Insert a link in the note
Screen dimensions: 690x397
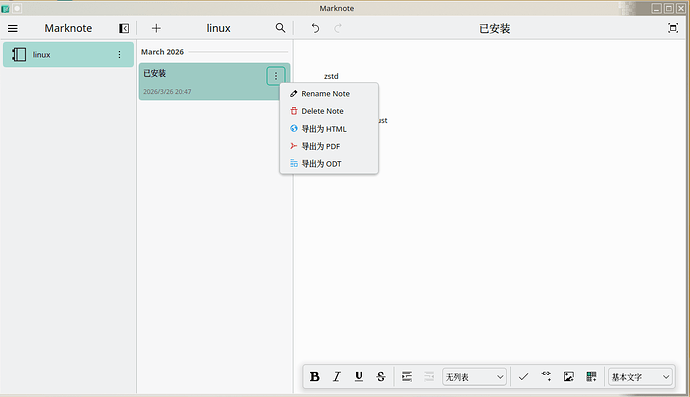point(546,377)
